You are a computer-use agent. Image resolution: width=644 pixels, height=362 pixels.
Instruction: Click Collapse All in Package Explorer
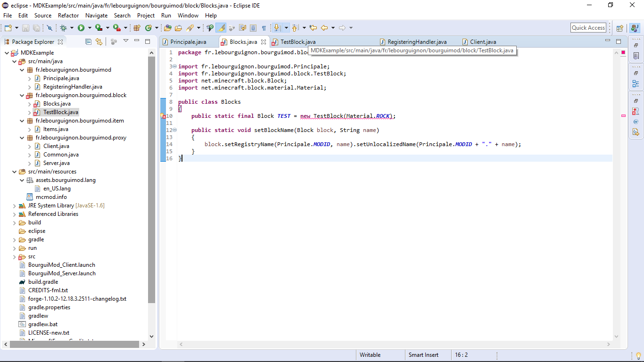pyautogui.click(x=88, y=41)
